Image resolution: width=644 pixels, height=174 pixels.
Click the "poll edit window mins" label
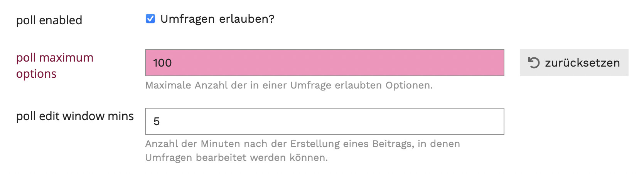pos(75,116)
